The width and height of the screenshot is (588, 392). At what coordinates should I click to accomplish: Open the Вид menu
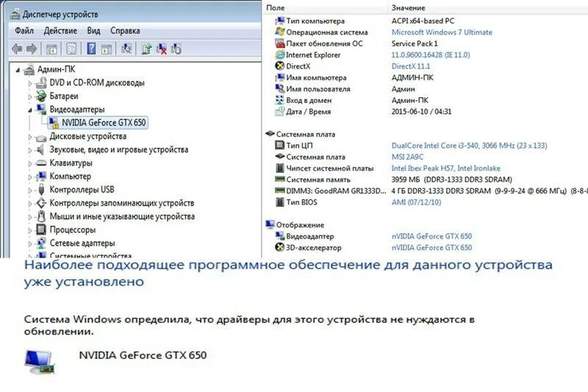93,30
